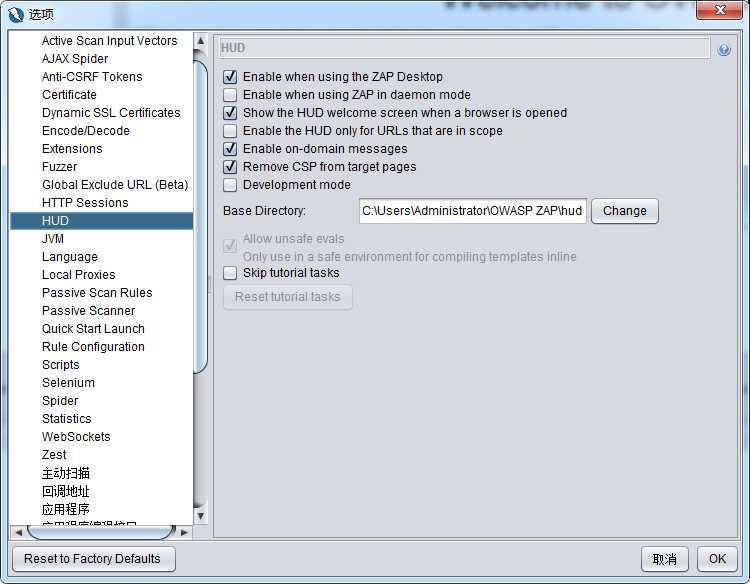Open Fuzzer options
The width and height of the screenshot is (750, 584).
(59, 167)
